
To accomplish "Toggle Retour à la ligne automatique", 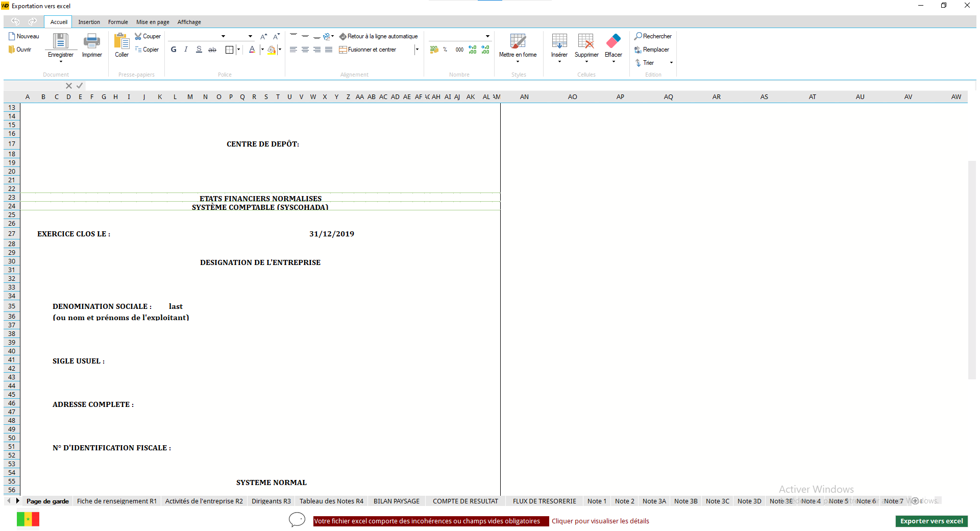I will coord(378,36).
